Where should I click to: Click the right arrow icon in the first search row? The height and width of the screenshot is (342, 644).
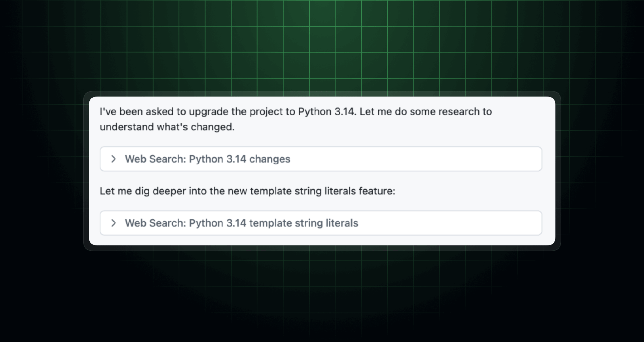click(114, 159)
